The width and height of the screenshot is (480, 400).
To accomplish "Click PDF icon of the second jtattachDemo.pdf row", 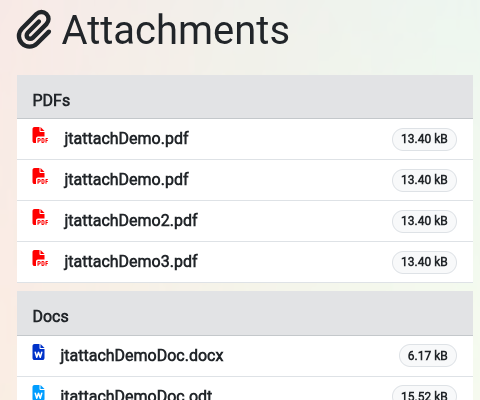I will 40,176.
